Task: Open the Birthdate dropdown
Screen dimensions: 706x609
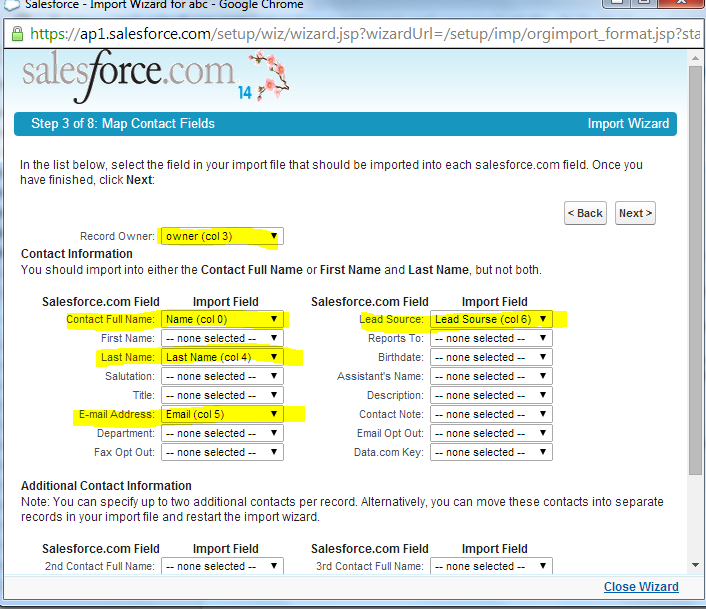Action: coord(491,357)
